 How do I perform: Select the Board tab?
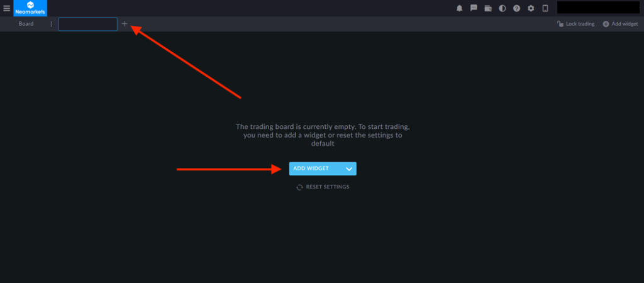pos(26,24)
